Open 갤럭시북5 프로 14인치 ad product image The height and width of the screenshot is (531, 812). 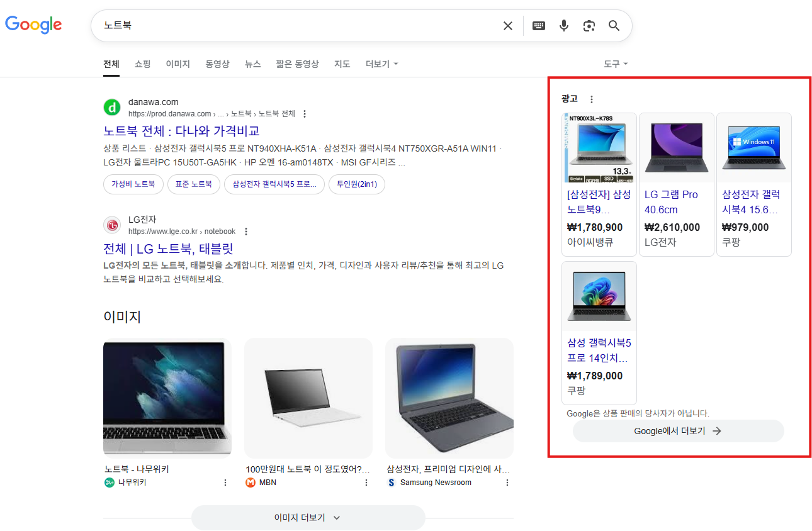click(x=599, y=296)
